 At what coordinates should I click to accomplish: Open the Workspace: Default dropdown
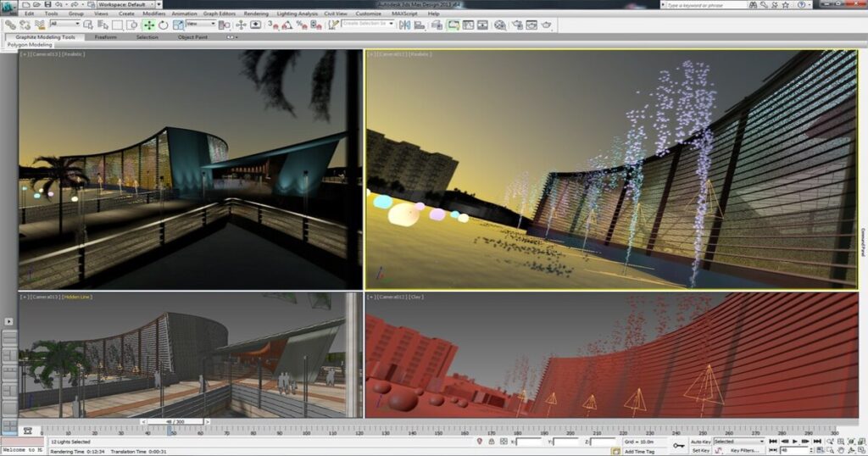(126, 4)
